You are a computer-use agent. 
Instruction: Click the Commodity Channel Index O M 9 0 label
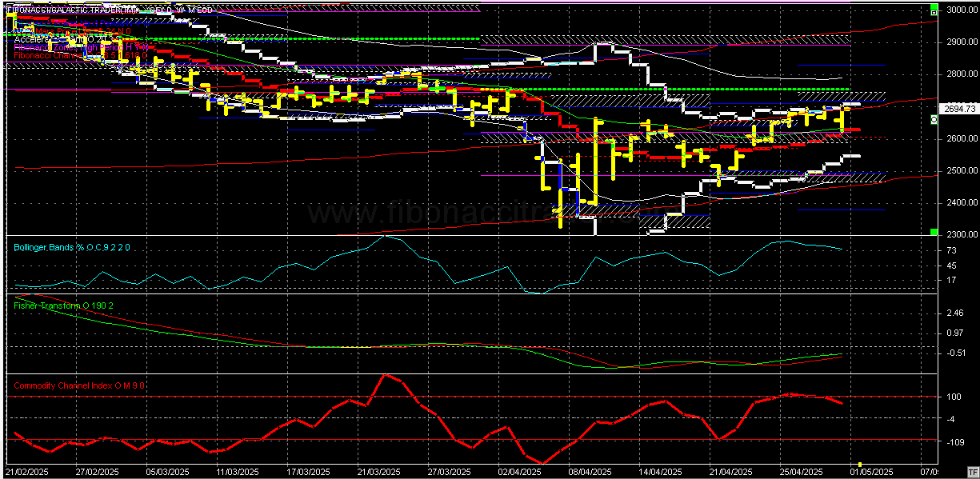point(78,386)
